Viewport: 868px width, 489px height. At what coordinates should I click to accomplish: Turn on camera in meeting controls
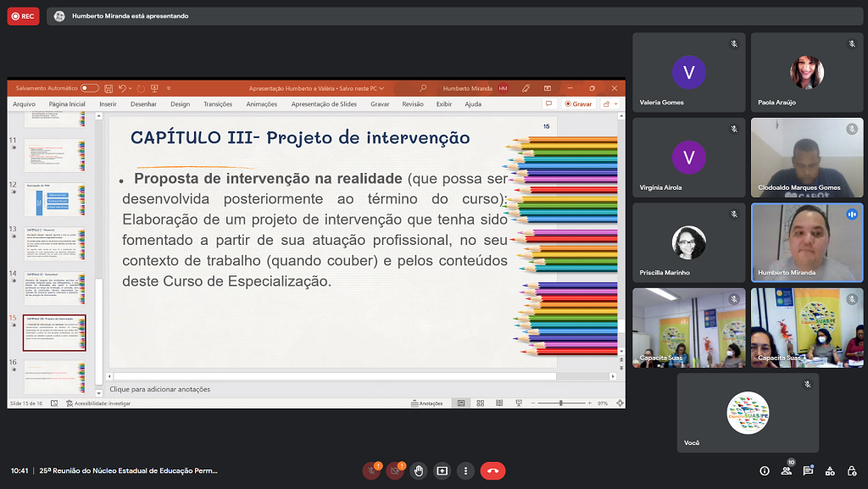pyautogui.click(x=394, y=470)
